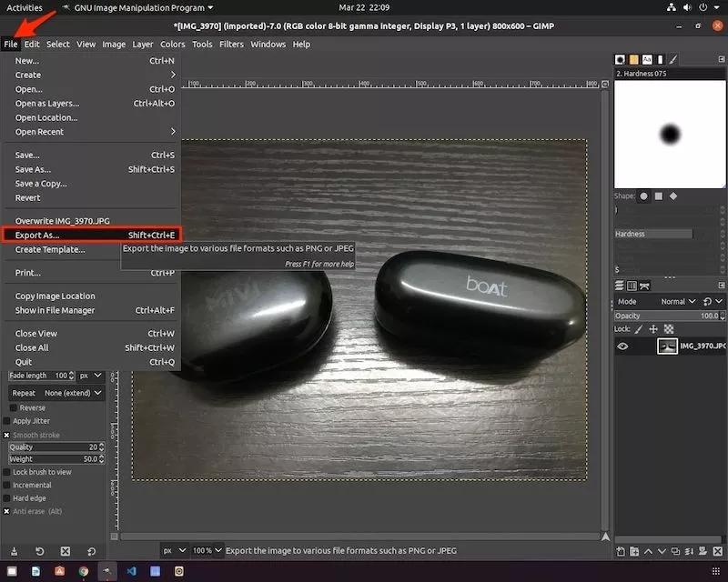
Task: Toggle lock alpha channel icon
Action: tap(669, 329)
